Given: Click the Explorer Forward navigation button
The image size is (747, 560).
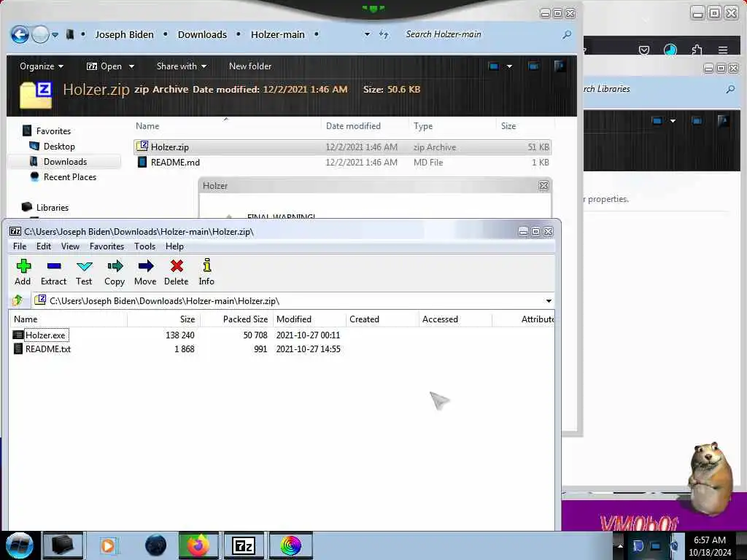Looking at the screenshot, I should [41, 34].
